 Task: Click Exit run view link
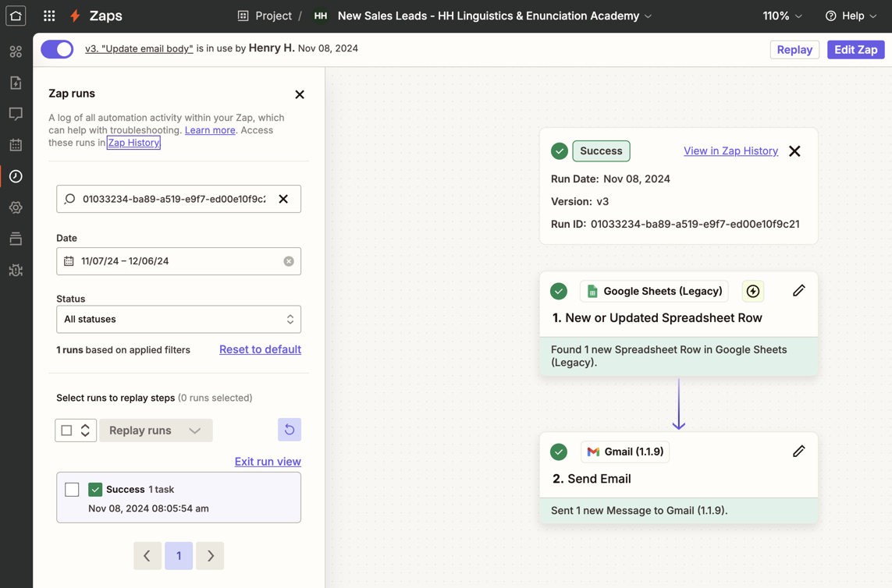(x=268, y=462)
